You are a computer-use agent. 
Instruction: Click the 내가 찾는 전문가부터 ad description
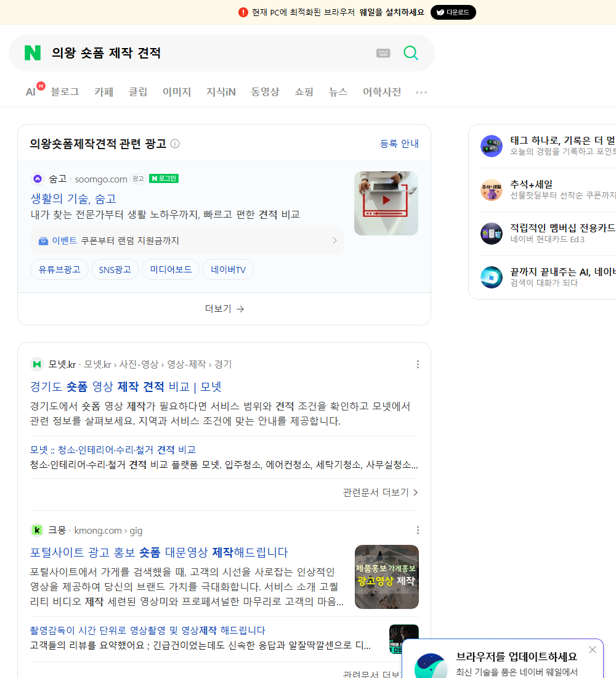point(165,214)
